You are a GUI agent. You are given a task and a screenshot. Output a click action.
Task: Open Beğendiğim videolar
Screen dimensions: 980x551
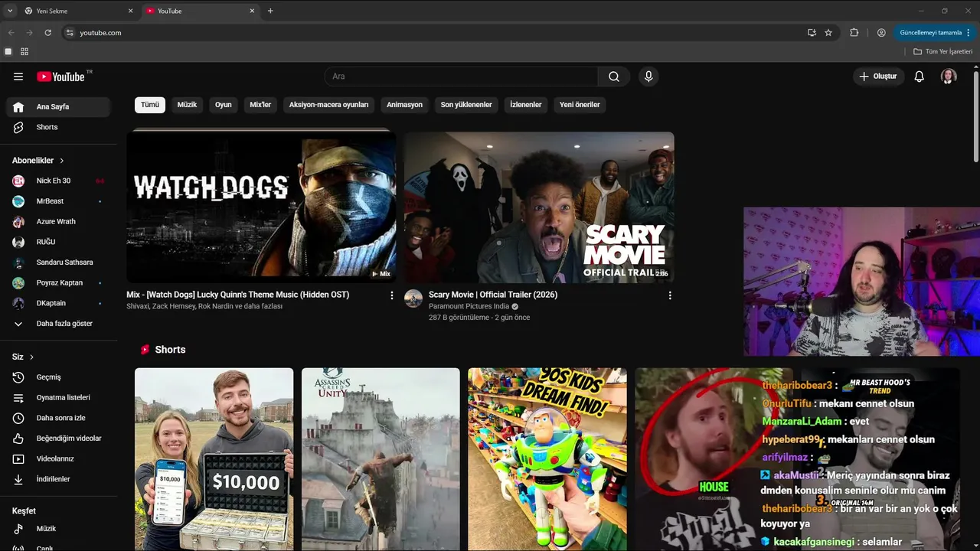tap(58, 439)
